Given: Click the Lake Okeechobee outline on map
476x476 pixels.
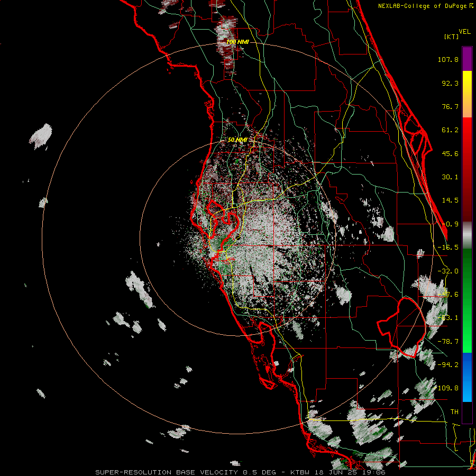Looking at the screenshot, I should coord(401,327).
